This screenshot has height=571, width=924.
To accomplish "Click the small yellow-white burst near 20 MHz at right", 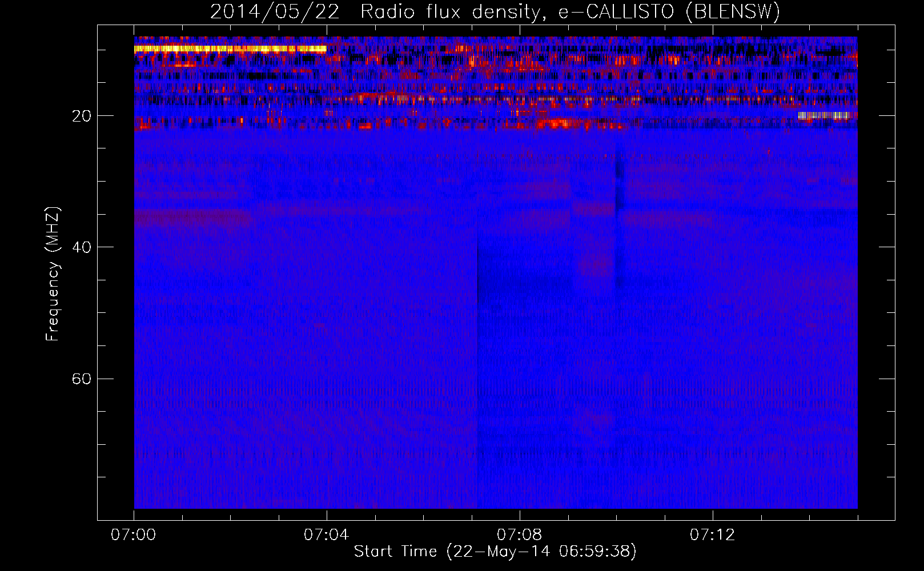I will click(x=827, y=115).
